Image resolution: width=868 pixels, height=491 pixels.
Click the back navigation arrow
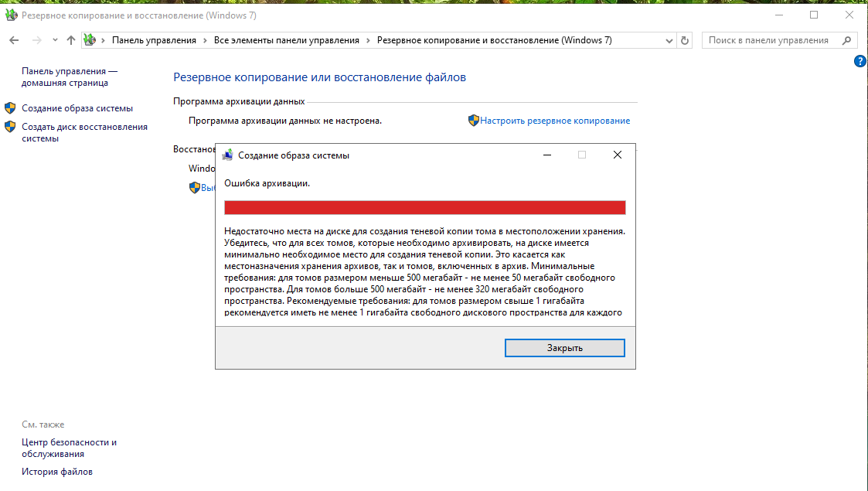click(x=14, y=40)
